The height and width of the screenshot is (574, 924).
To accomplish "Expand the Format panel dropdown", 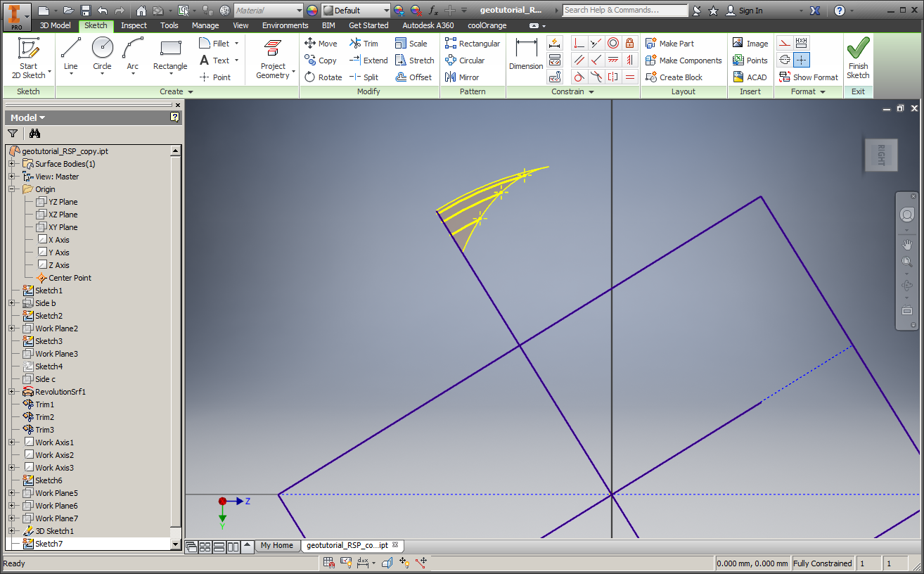I will (808, 91).
